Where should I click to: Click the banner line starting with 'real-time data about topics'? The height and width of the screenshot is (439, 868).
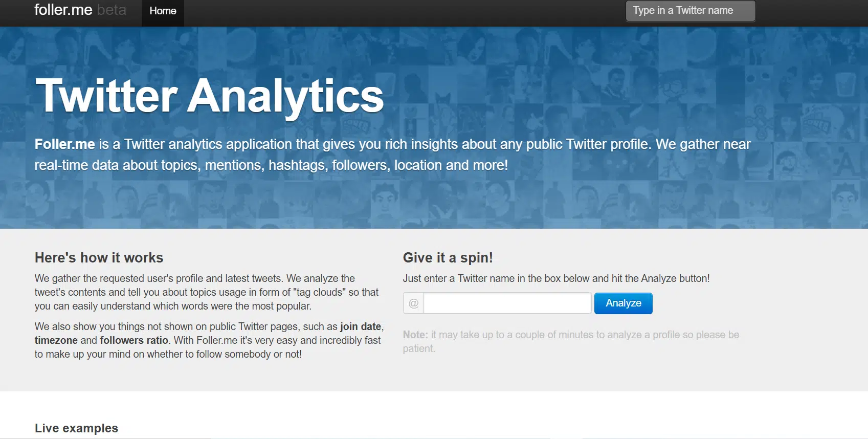(x=271, y=165)
